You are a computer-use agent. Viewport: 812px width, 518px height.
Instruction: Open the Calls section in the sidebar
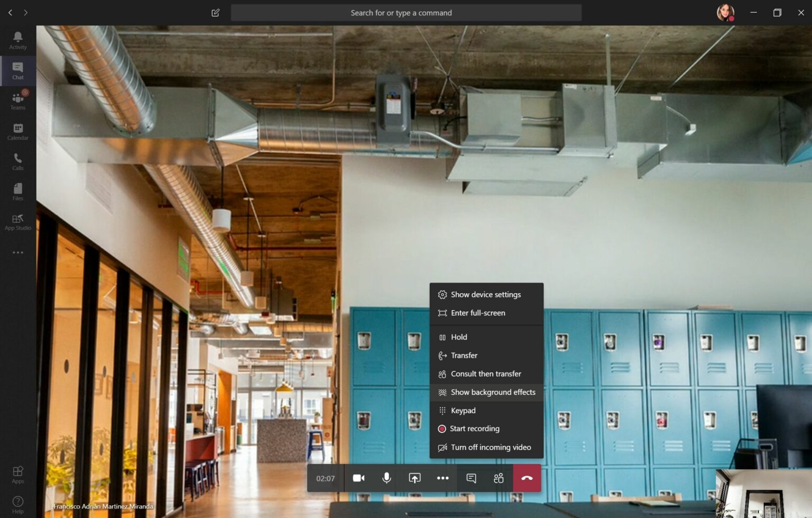(x=17, y=160)
